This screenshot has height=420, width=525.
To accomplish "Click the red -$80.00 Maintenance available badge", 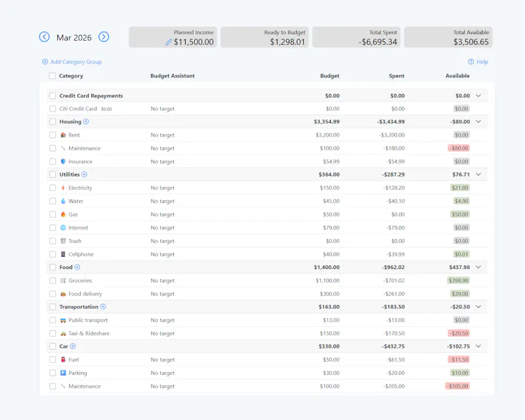I will [459, 148].
